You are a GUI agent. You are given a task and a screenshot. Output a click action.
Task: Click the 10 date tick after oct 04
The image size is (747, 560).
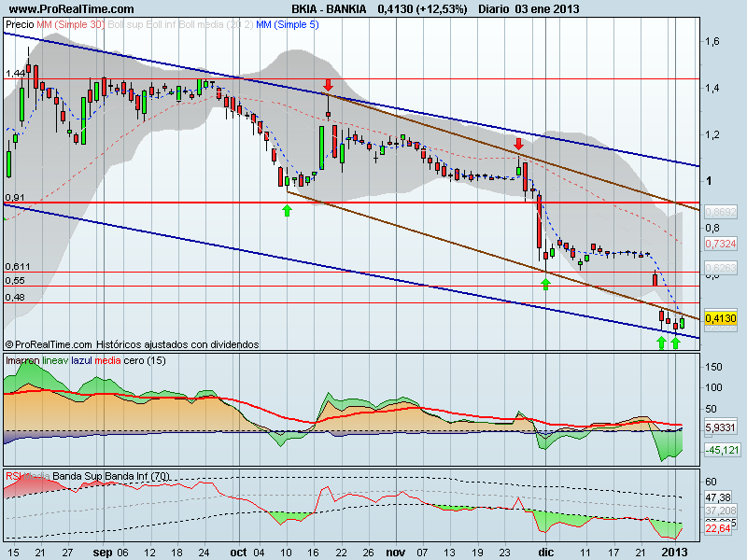point(287,553)
